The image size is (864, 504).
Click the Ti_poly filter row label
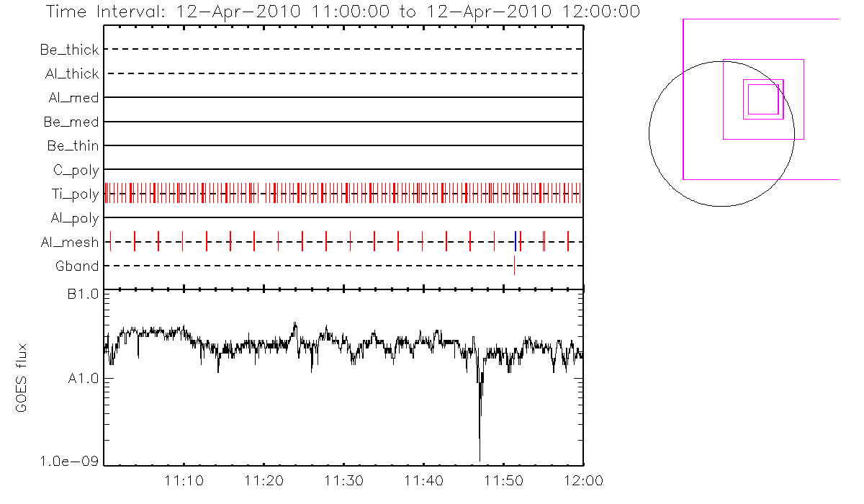76,194
